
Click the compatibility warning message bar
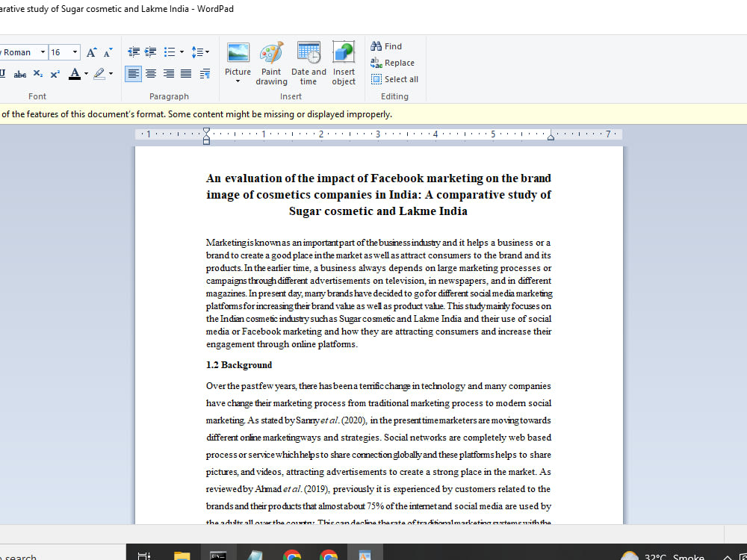(373, 114)
